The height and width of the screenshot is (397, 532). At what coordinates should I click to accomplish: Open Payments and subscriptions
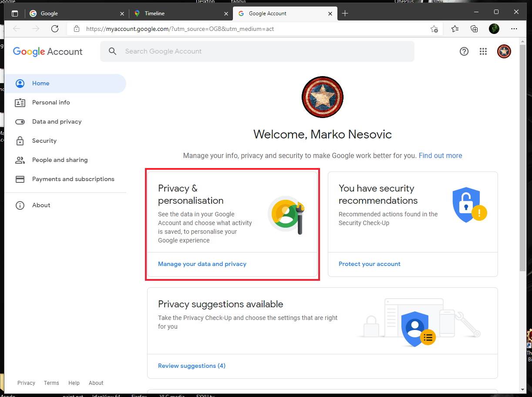[73, 179]
